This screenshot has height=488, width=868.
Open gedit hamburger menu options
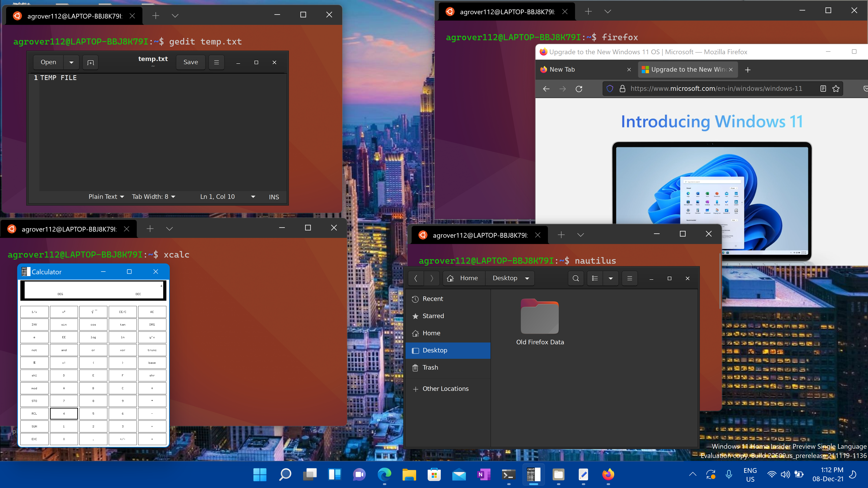216,62
